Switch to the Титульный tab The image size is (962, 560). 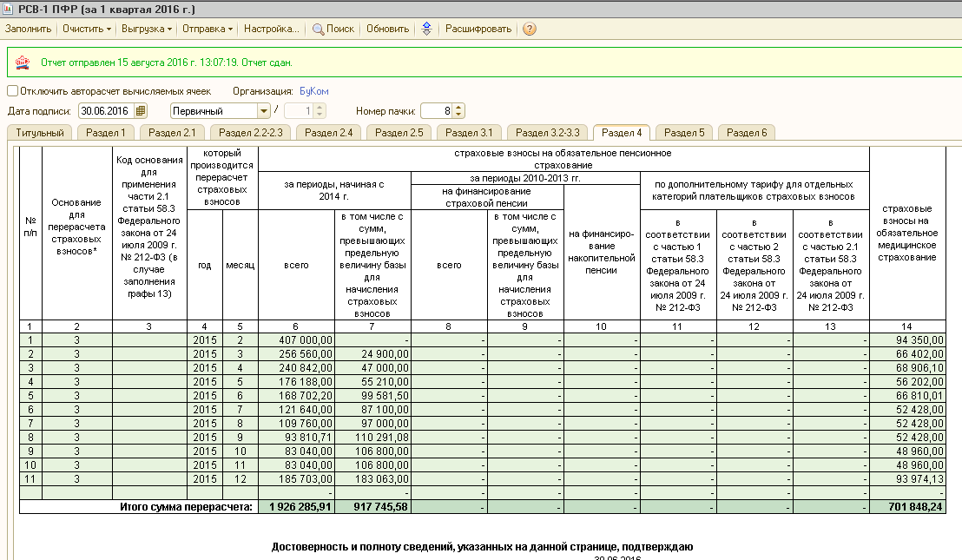[x=40, y=133]
